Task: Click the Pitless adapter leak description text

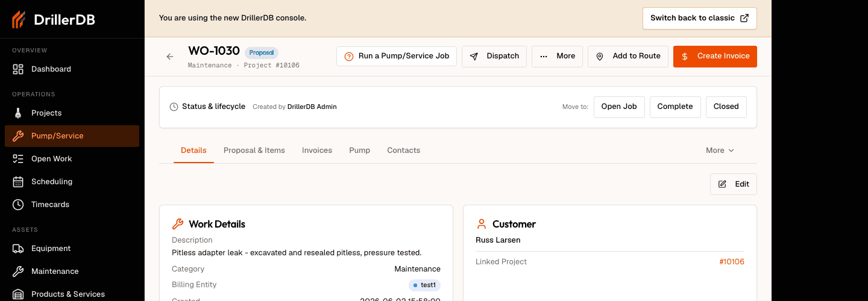Action: point(297,253)
